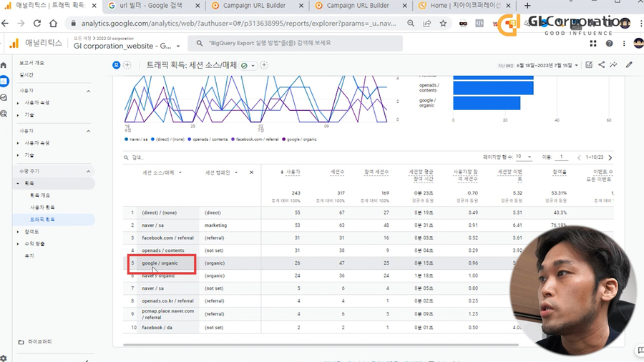
Task: Share this page from address bar
Action: (x=427, y=24)
